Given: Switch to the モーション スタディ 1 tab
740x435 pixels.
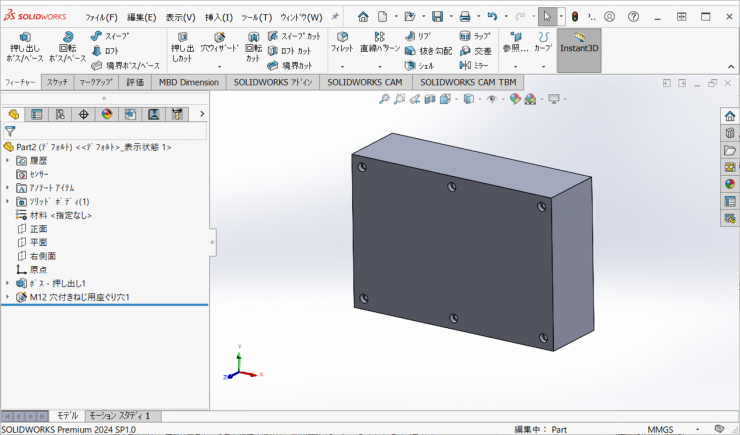Looking at the screenshot, I should coord(119,415).
